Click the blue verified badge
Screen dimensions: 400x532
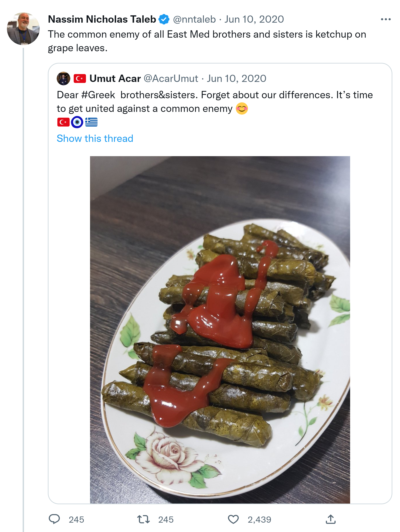164,19
